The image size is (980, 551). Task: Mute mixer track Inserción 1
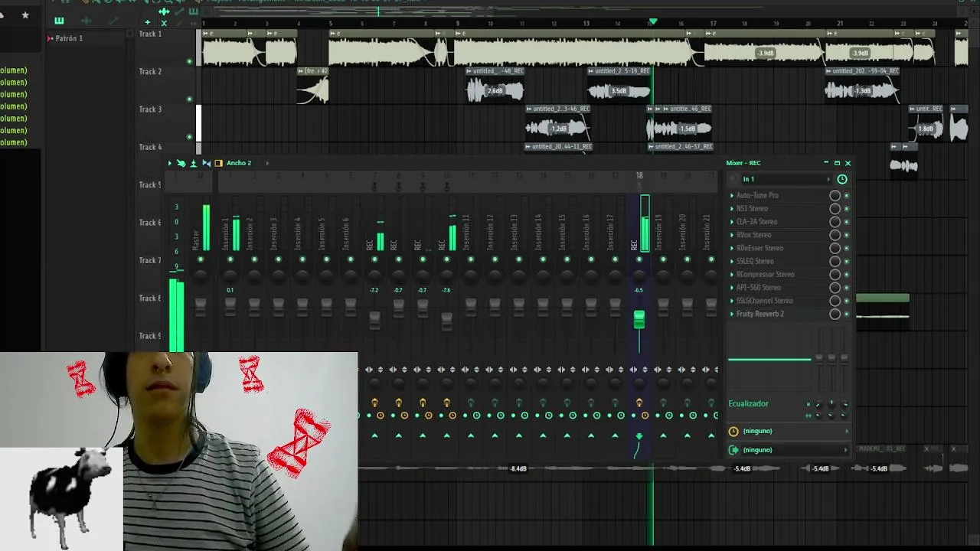coord(230,259)
